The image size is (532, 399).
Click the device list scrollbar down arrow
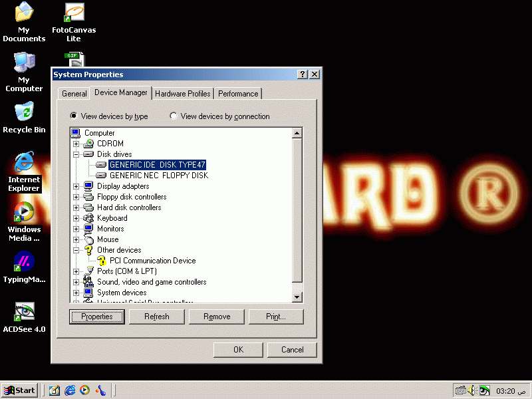coord(297,297)
